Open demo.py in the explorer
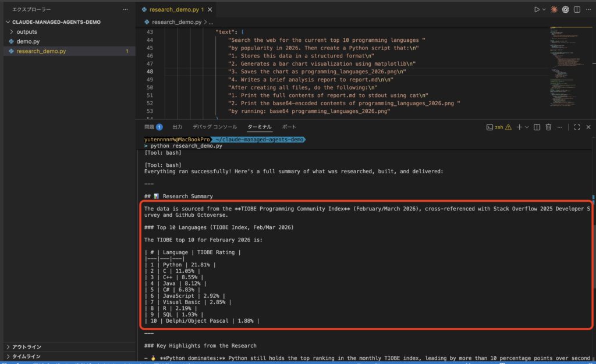 pyautogui.click(x=28, y=41)
